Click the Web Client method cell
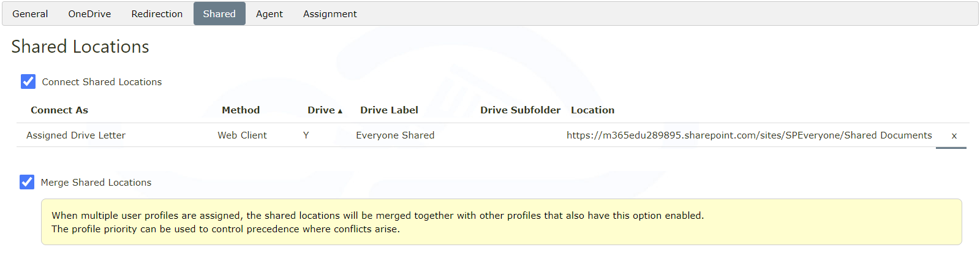The height and width of the screenshot is (258, 980). (x=242, y=135)
